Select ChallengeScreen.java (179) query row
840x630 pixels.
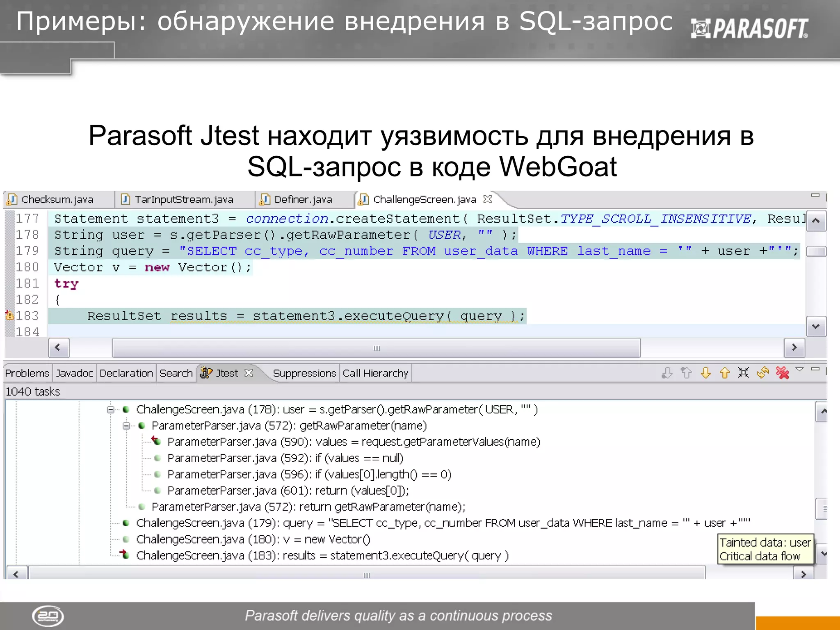click(443, 523)
